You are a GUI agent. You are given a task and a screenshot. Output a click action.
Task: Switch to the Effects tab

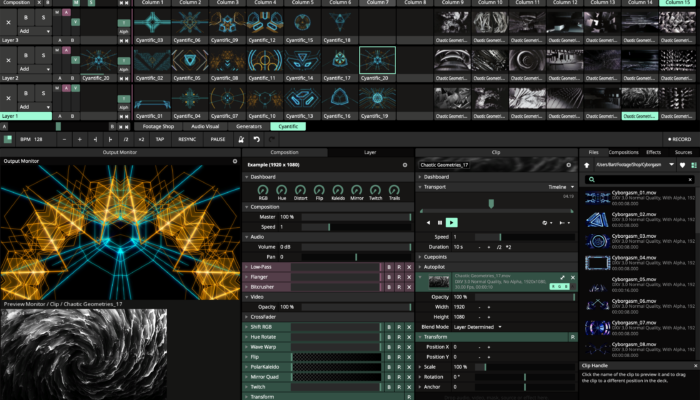pyautogui.click(x=653, y=152)
